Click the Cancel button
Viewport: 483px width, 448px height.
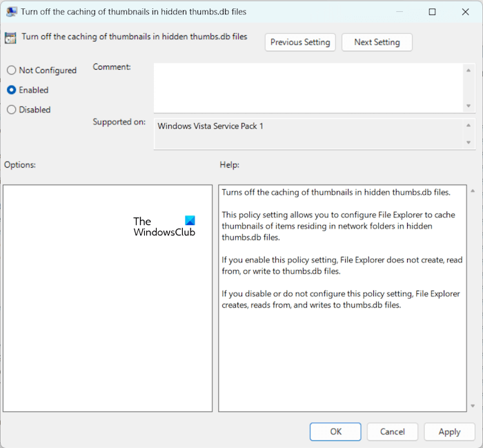point(393,431)
